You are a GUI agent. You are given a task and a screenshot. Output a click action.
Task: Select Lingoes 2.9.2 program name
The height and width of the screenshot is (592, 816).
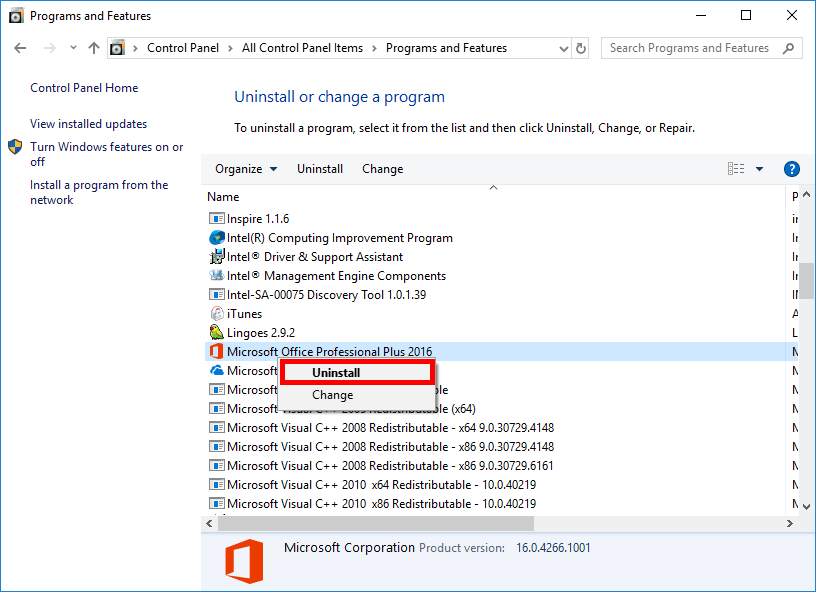pyautogui.click(x=261, y=333)
